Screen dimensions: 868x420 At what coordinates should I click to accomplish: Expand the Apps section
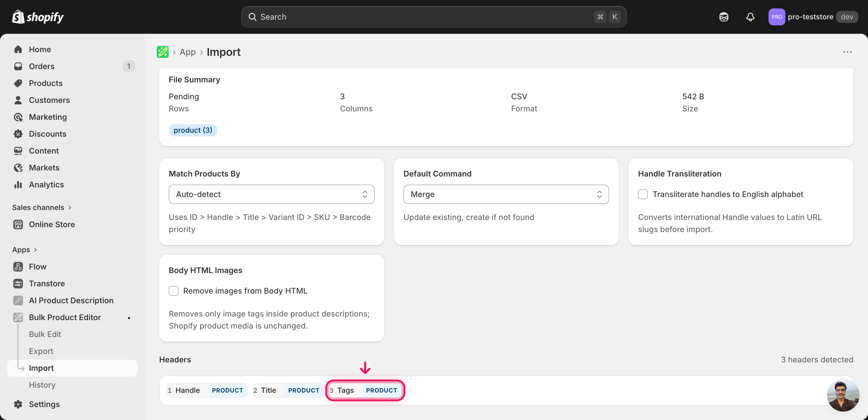(25, 249)
